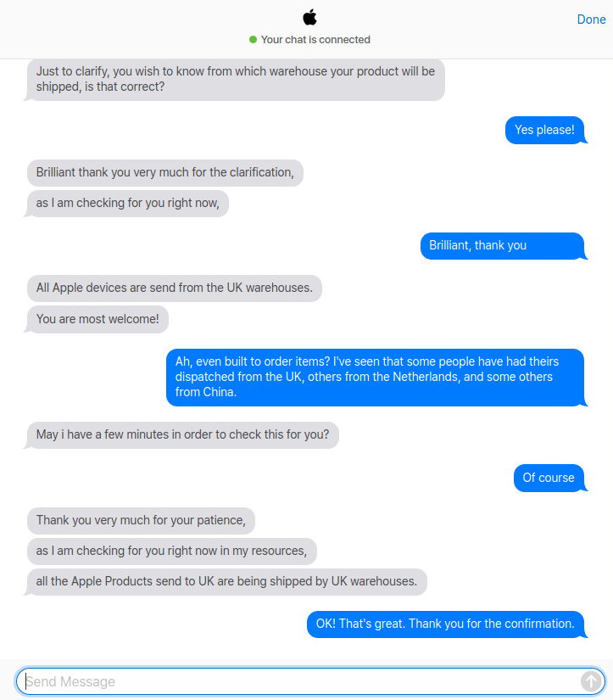This screenshot has height=700, width=613.
Task: Click the green connected status dot
Action: pos(253,40)
